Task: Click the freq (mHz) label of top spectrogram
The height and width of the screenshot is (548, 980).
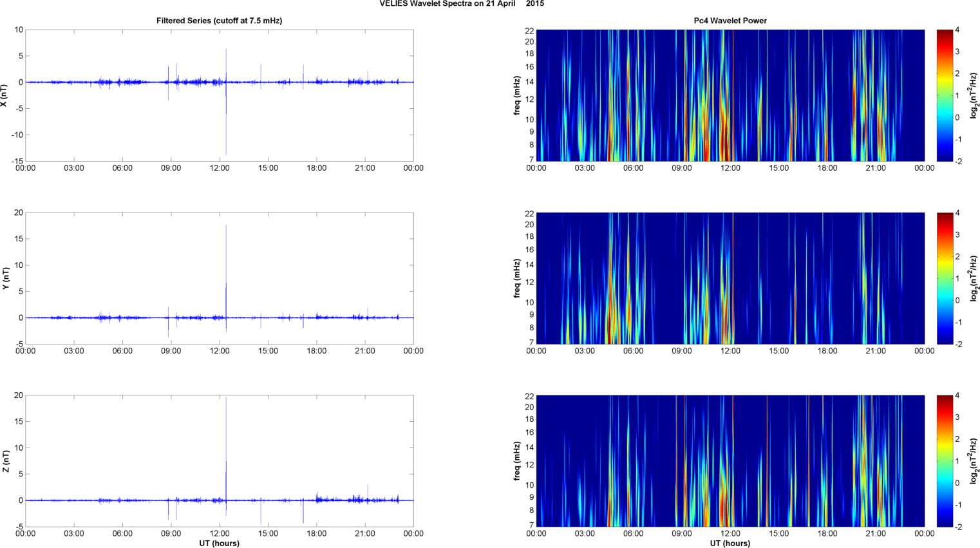Action: 517,95
